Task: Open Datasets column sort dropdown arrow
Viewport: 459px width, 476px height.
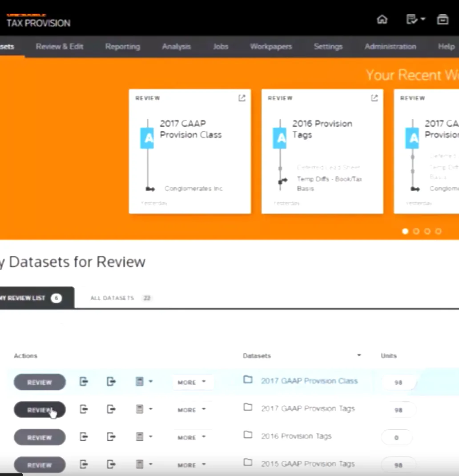Action: coord(359,355)
